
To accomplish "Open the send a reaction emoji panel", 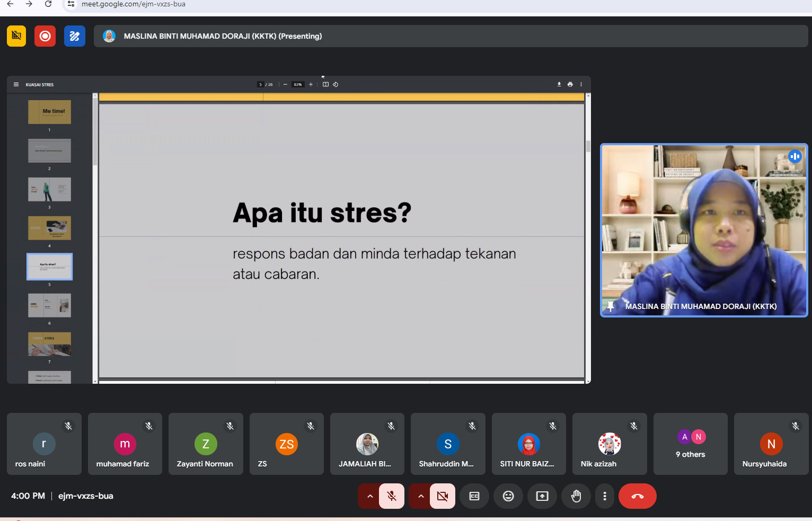I will 508,496.
